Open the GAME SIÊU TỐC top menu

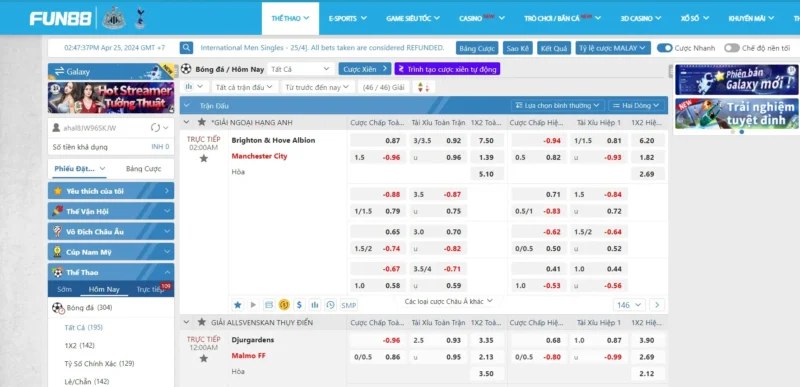pos(413,18)
